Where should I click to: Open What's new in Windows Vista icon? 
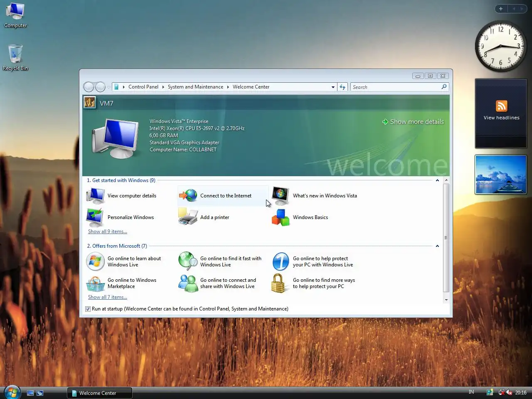click(281, 196)
